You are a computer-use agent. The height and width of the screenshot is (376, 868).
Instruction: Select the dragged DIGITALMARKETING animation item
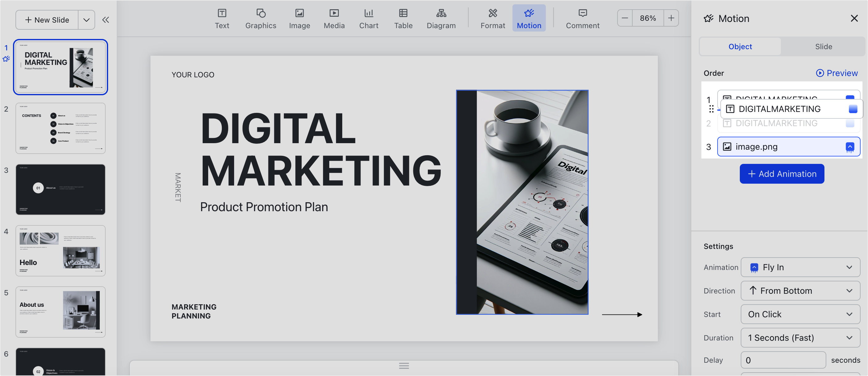791,109
